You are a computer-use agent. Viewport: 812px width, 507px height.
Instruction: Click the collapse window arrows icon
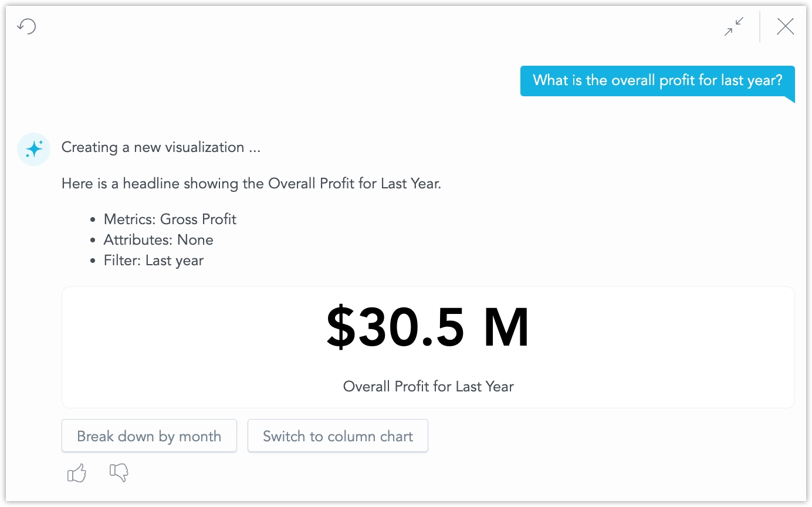click(x=733, y=26)
